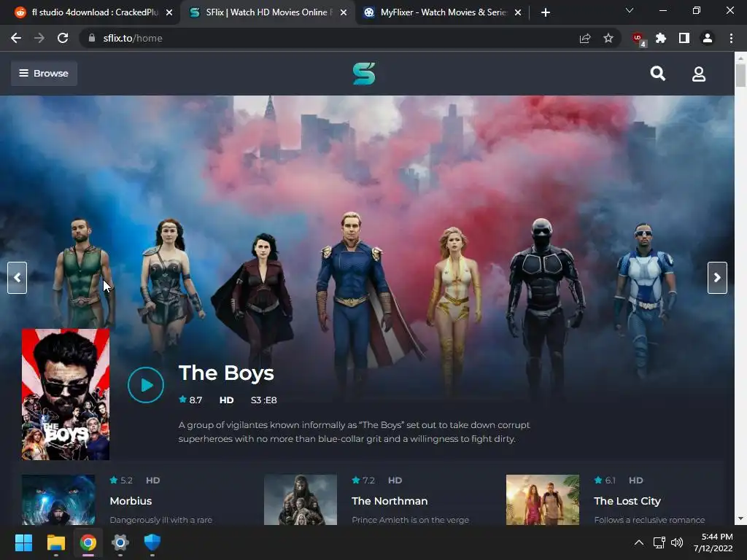This screenshot has height=560, width=747.
Task: Open File Explorer from taskbar
Action: (55, 542)
